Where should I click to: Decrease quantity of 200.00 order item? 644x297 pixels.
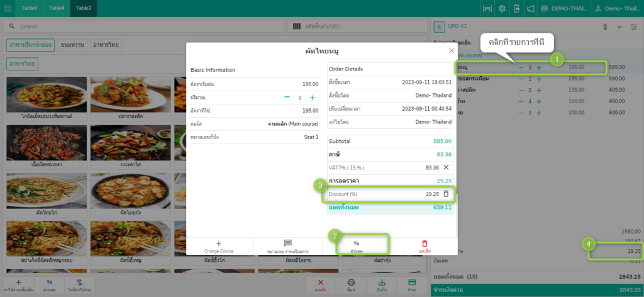(521, 113)
